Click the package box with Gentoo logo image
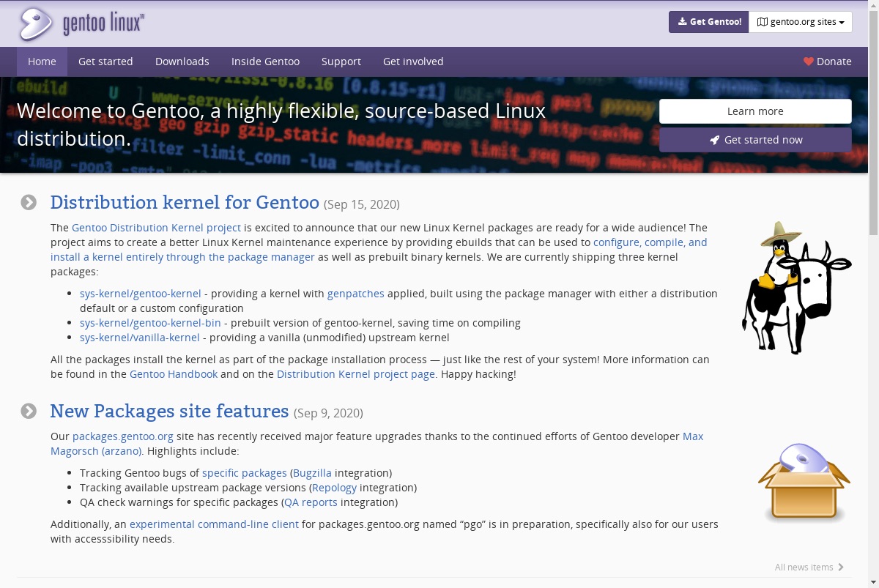 804,483
